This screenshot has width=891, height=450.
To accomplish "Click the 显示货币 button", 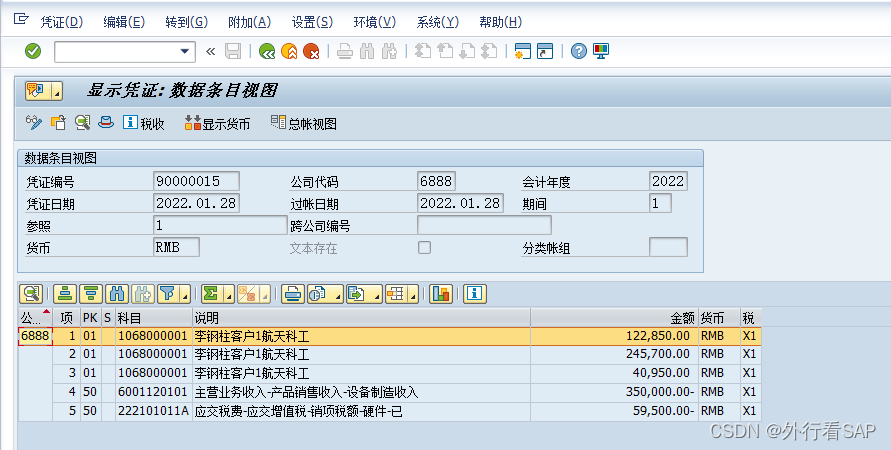I will (x=218, y=123).
